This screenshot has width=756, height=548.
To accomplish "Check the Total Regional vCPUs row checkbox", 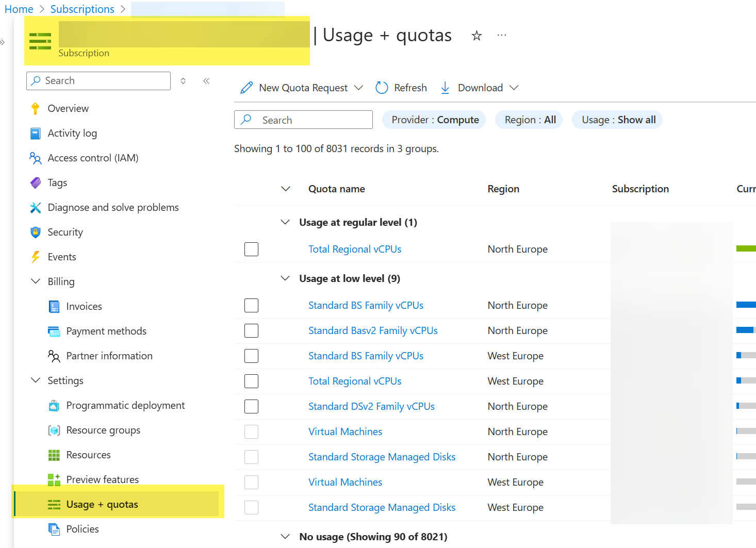I will tap(251, 249).
